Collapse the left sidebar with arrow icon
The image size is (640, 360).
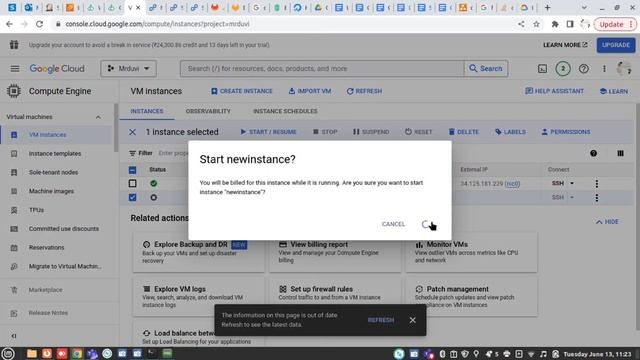tap(14, 336)
